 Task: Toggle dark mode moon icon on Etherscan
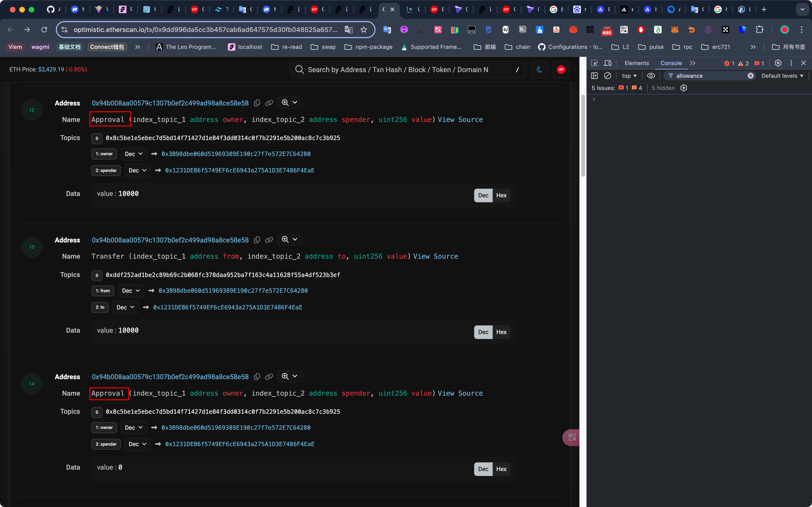pos(539,69)
